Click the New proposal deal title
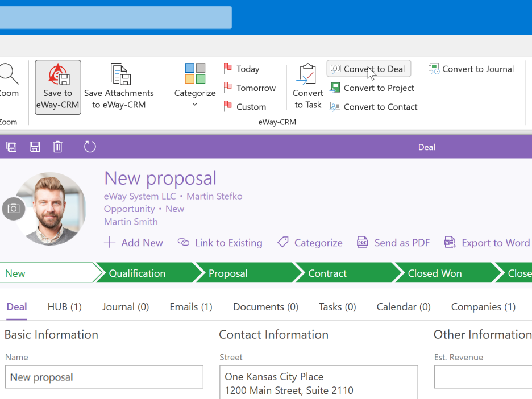The height and width of the screenshot is (399, 532). (x=160, y=178)
